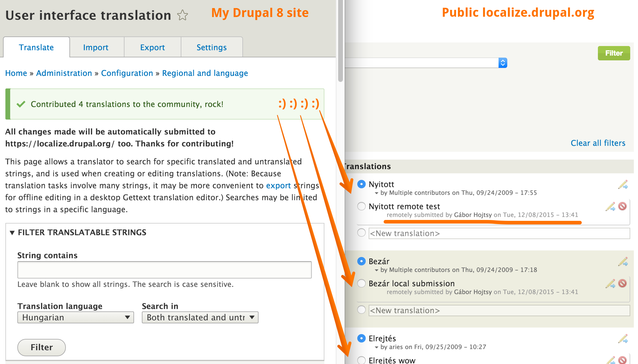The width and height of the screenshot is (638, 364).
Task: Click the edit pencil icon for Elrejtés
Action: (623, 339)
